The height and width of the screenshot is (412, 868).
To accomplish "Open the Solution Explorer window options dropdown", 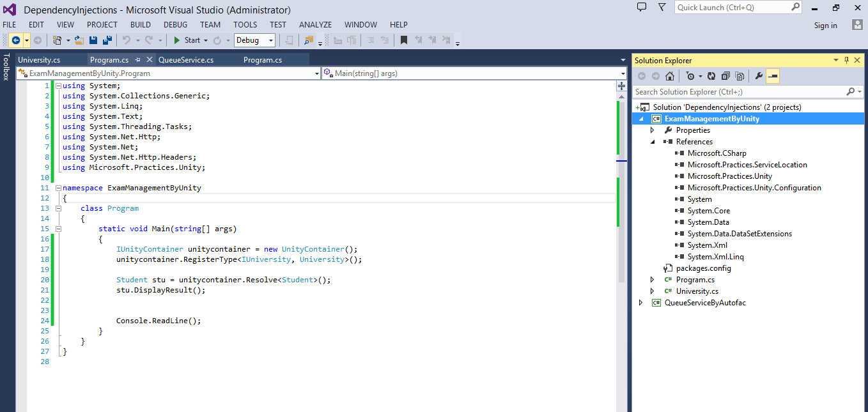I will click(835, 60).
